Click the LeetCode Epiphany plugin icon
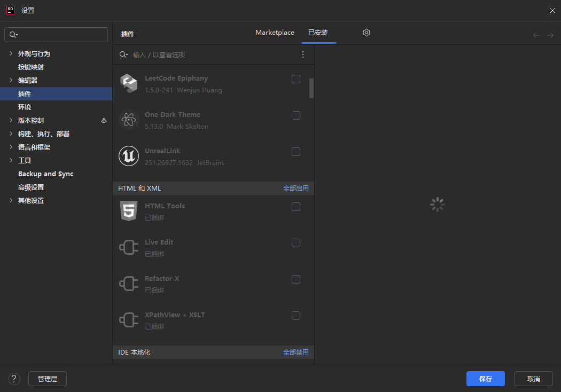 (128, 84)
